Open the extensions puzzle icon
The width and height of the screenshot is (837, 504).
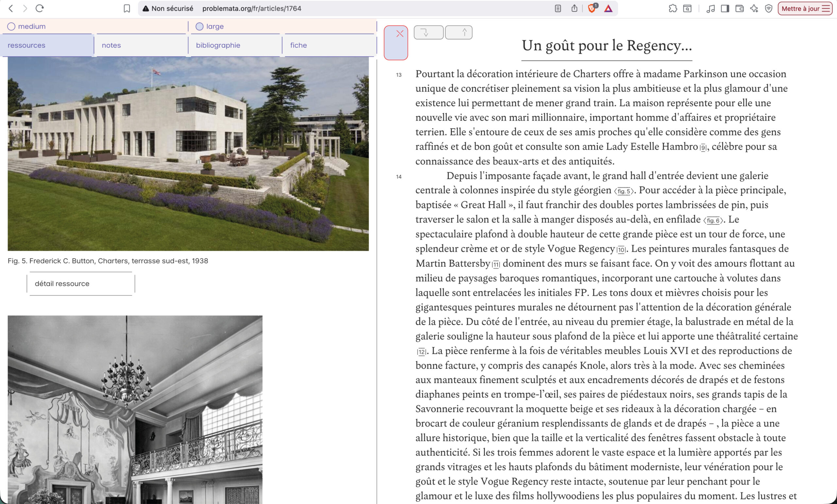click(673, 8)
